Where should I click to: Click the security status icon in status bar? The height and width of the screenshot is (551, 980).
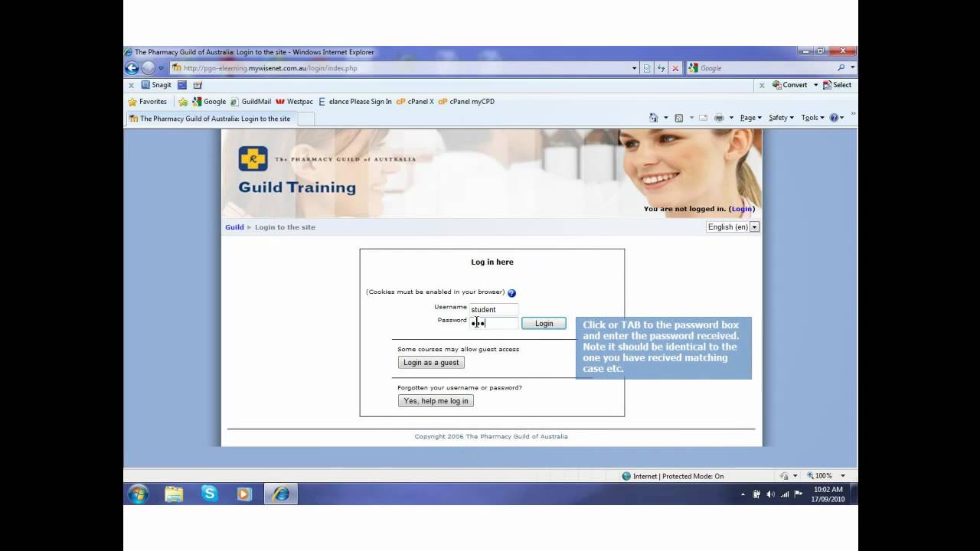(784, 476)
